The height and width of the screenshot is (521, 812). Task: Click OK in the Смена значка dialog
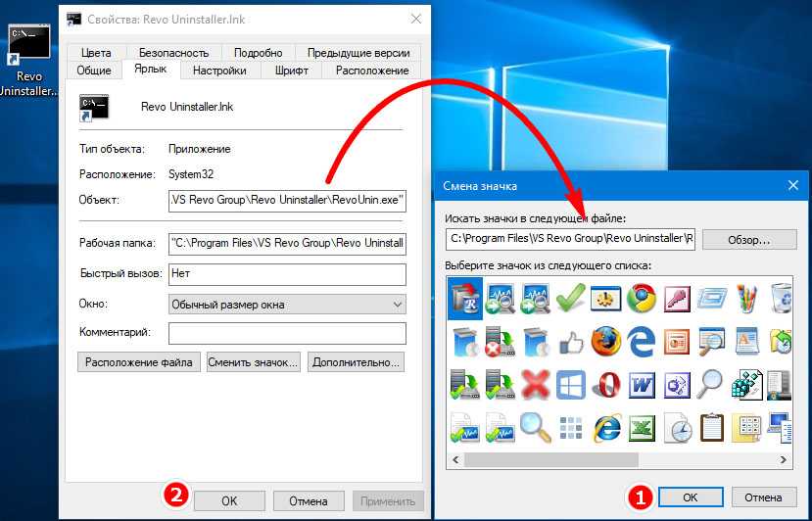[x=690, y=497]
